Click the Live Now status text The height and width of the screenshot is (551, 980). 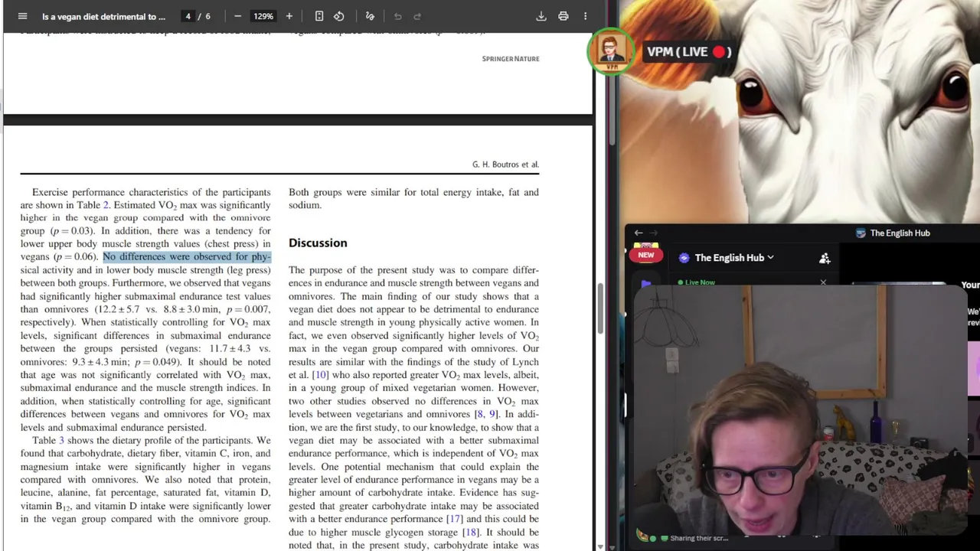point(700,282)
